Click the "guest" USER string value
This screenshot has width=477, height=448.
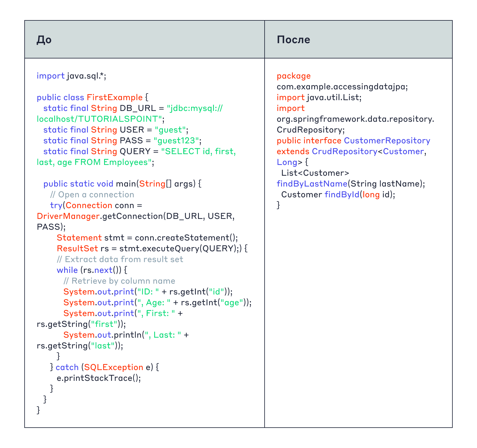pos(170,130)
